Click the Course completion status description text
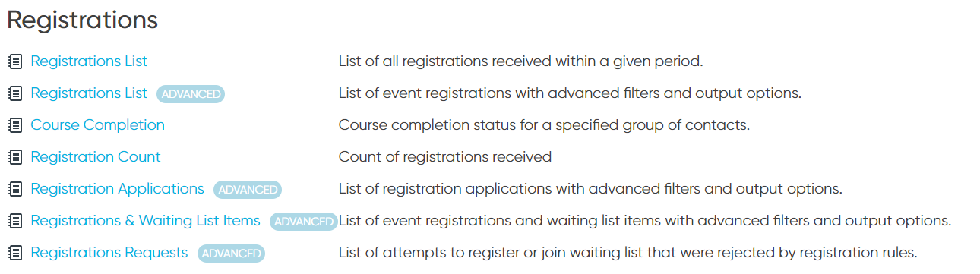Screen dimensions: 980x274 pos(544,124)
